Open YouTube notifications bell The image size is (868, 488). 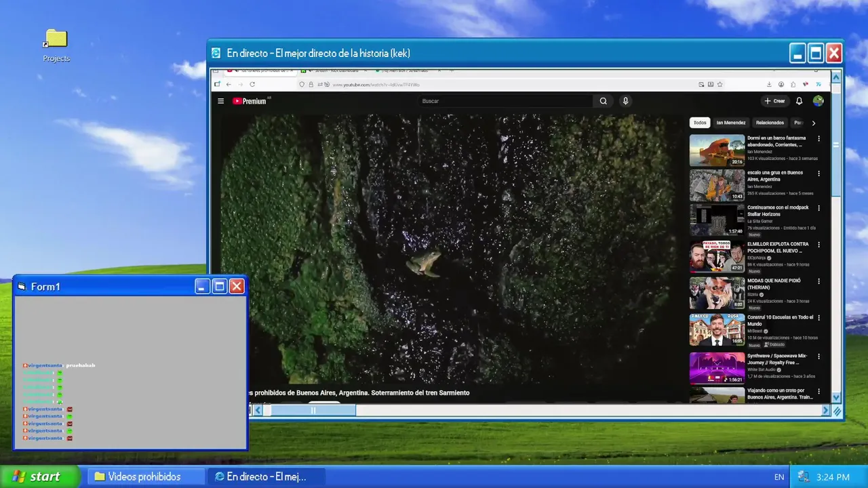click(x=799, y=101)
